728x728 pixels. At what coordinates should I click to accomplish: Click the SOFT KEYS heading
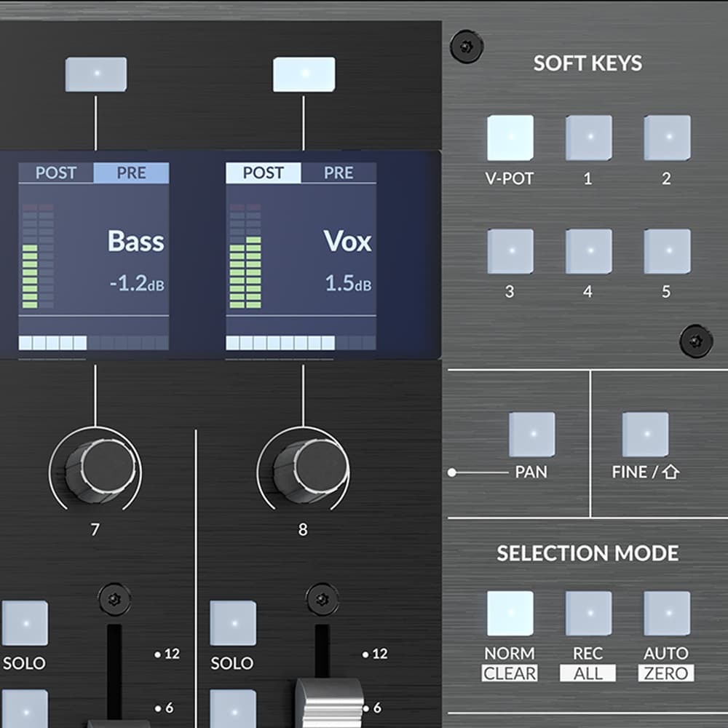(587, 63)
